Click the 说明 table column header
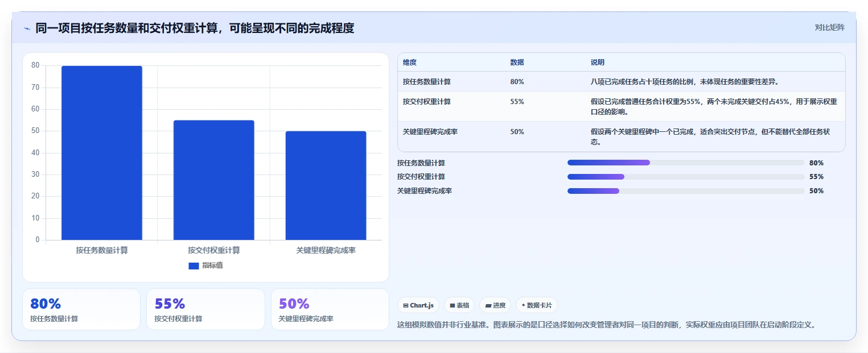Viewport: 868px width, 353px height. tap(598, 63)
